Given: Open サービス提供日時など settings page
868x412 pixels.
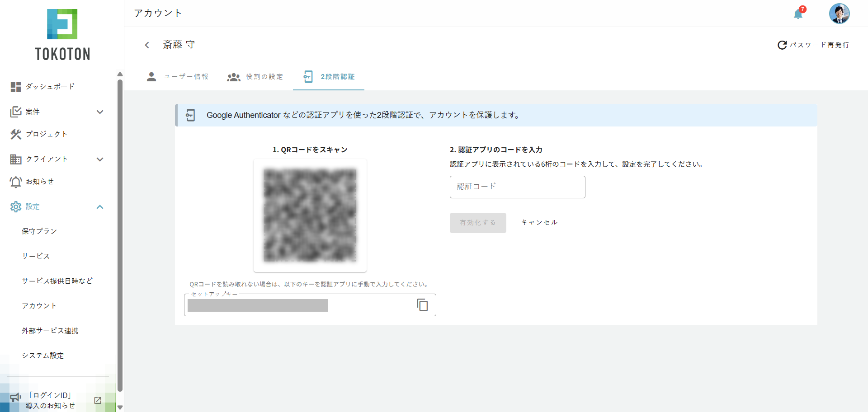Looking at the screenshot, I should (57, 281).
